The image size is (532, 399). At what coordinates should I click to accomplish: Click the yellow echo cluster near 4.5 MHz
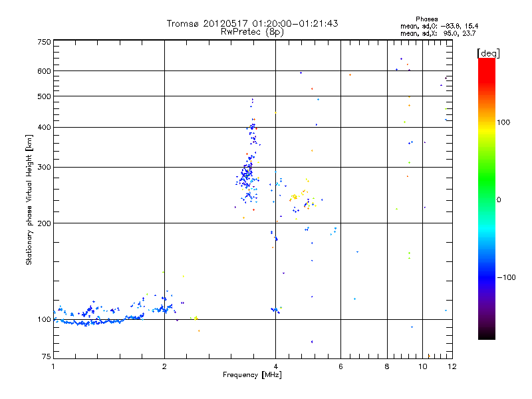[x=295, y=196]
